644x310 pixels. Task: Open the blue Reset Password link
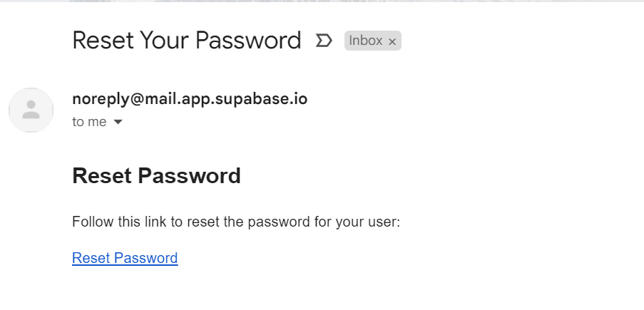click(x=125, y=258)
